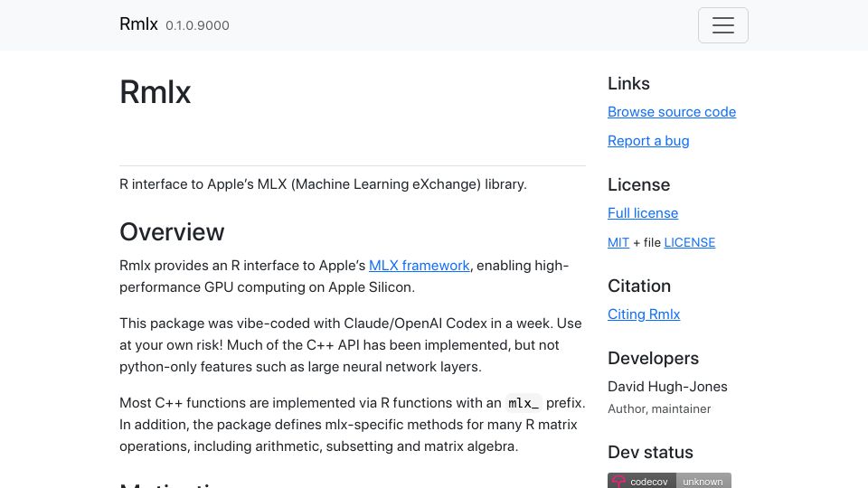868x488 pixels.
Task: Click developer name David Hugh-Jones
Action: (x=667, y=387)
